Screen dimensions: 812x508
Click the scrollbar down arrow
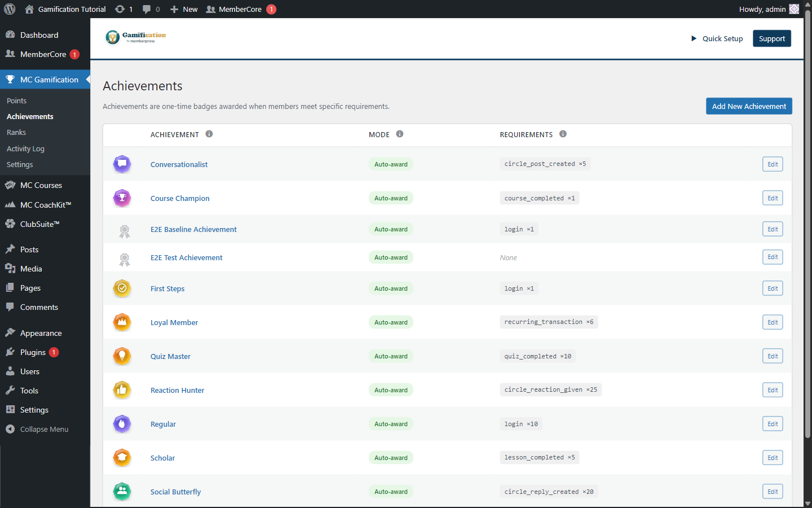(x=807, y=503)
